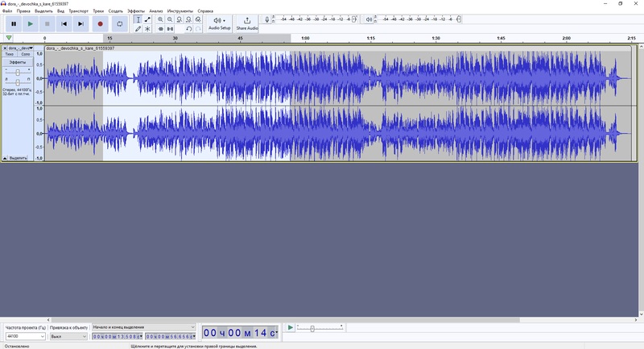Image resolution: width=644 pixels, height=349 pixels.
Task: Select the Draw (pencil) tool
Action: 138,29
